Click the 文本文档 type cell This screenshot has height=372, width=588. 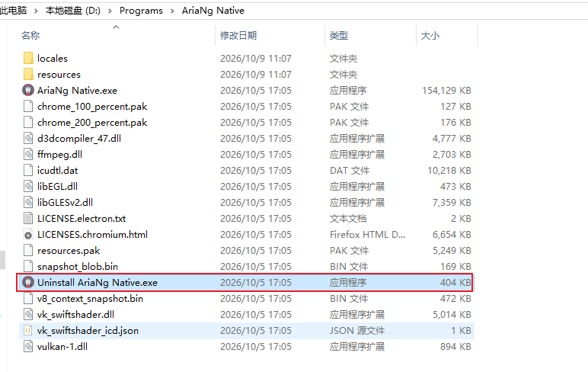coord(348,219)
